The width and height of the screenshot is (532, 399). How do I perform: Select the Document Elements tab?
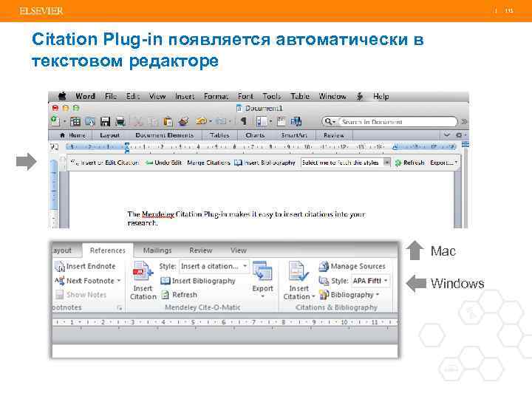[x=164, y=135]
